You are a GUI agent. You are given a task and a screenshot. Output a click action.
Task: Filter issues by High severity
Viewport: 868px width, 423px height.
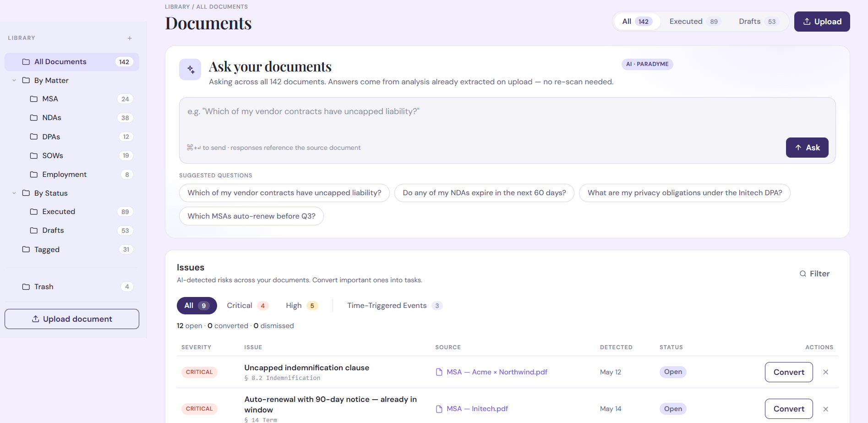301,306
